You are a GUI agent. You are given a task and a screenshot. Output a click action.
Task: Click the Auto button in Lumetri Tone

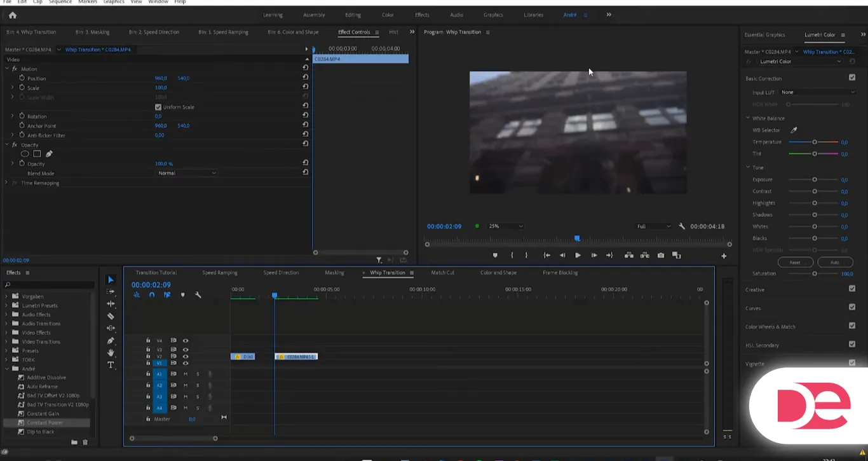[x=835, y=262]
